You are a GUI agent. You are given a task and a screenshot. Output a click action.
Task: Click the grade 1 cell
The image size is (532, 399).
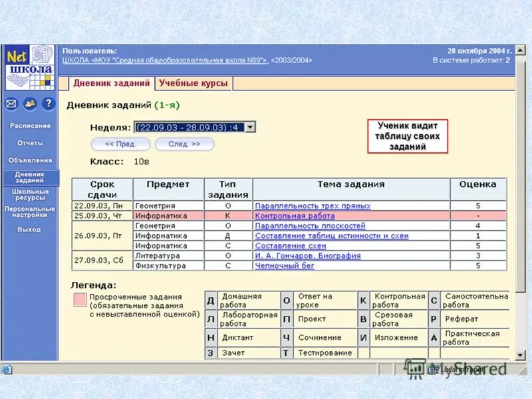pos(477,235)
